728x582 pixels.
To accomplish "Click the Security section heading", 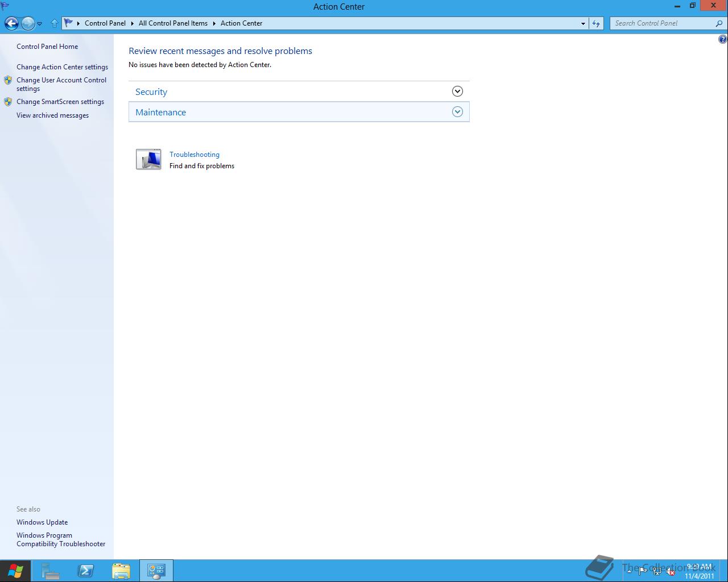I will click(x=151, y=92).
